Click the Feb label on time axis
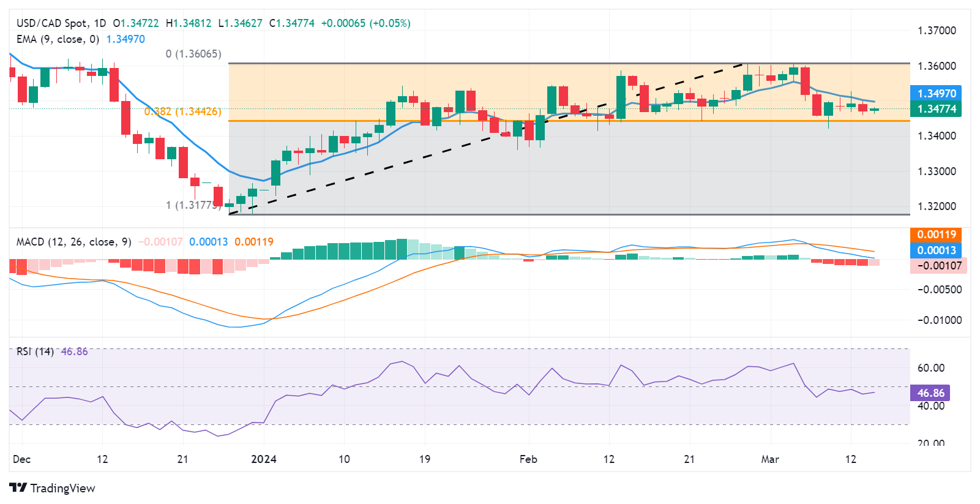The height and width of the screenshot is (504, 980). pos(528,459)
